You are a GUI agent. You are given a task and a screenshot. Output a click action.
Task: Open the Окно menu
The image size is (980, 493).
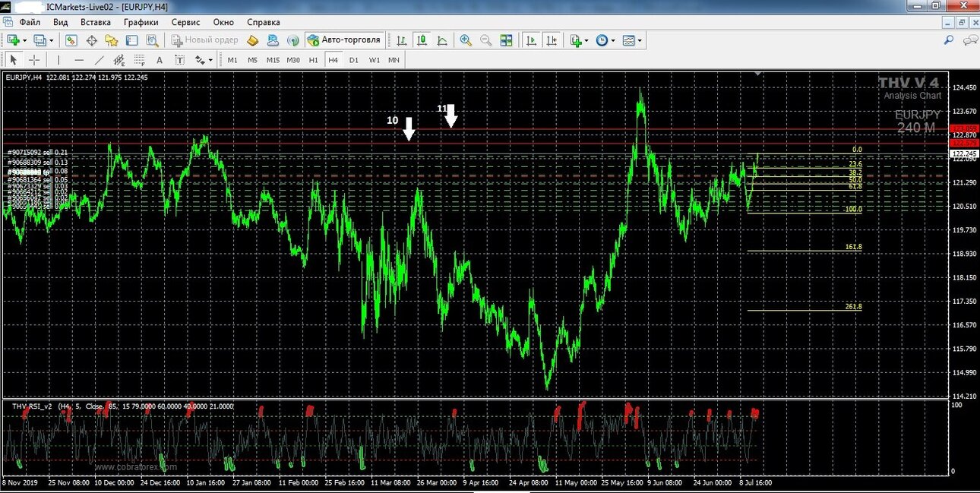coord(223,22)
